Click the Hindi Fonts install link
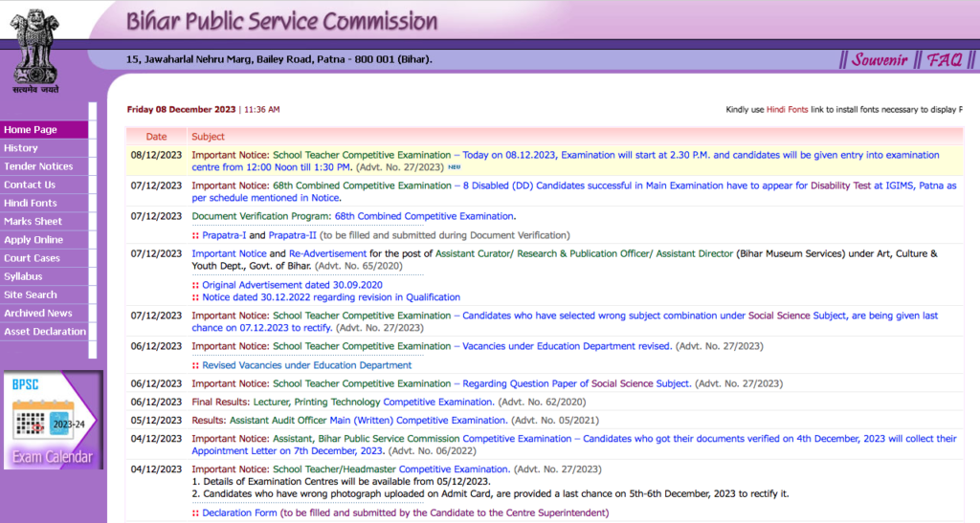This screenshot has height=523, width=980. click(x=787, y=110)
